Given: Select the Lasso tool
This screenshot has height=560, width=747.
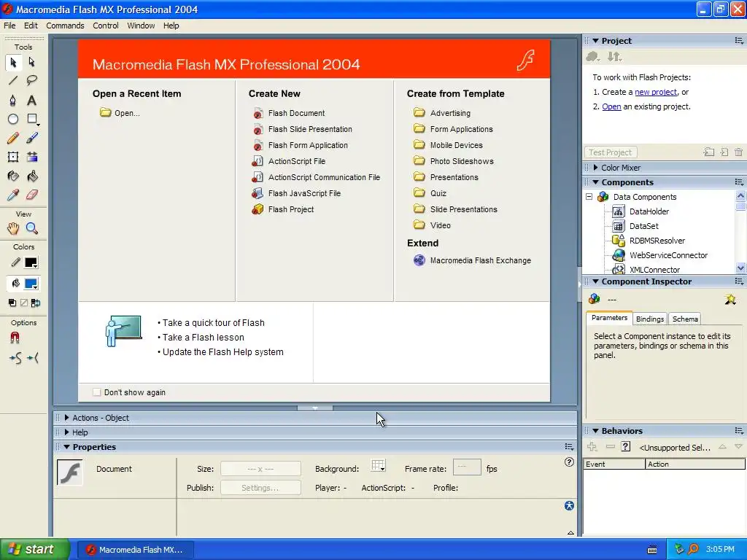Looking at the screenshot, I should click(32, 80).
